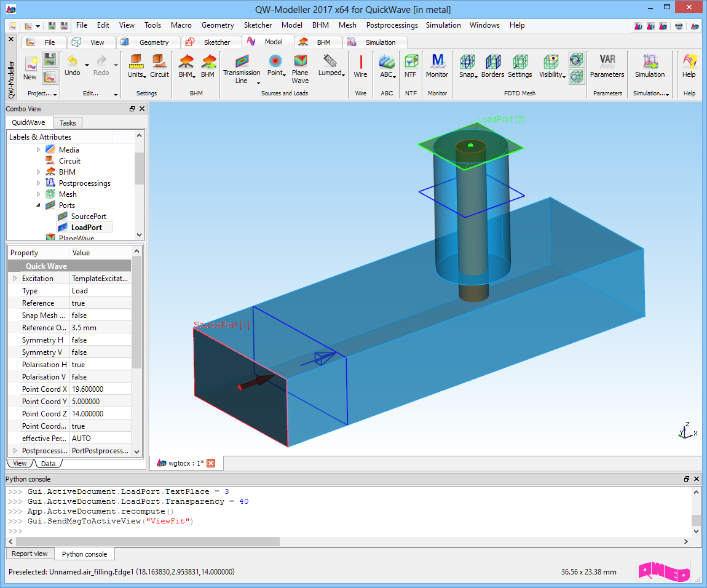This screenshot has height=588, width=707.
Task: Select the Data tab under properties
Action: pyautogui.click(x=48, y=464)
